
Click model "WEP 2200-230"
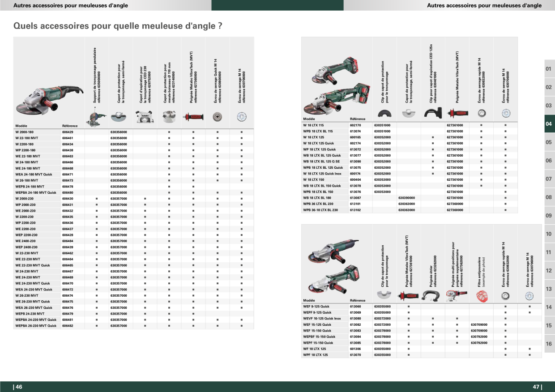tap(26, 235)
